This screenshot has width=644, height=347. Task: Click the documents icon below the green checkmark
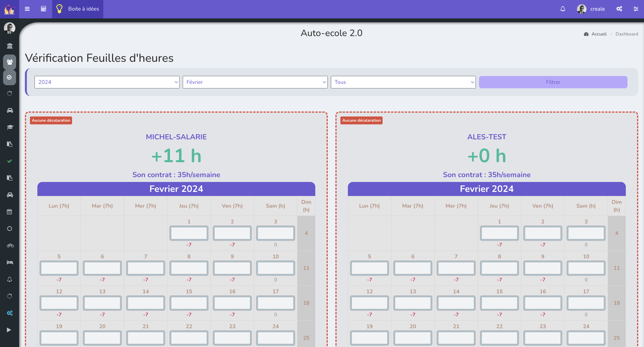point(10,178)
